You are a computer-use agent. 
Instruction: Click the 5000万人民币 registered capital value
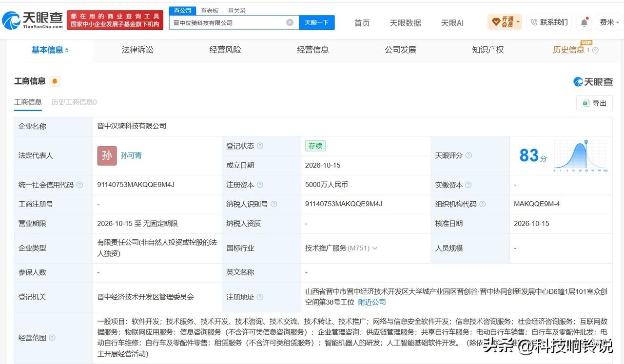[327, 185]
